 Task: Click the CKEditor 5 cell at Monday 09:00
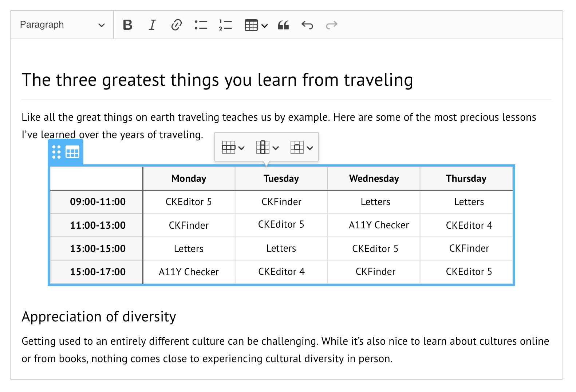pyautogui.click(x=189, y=202)
